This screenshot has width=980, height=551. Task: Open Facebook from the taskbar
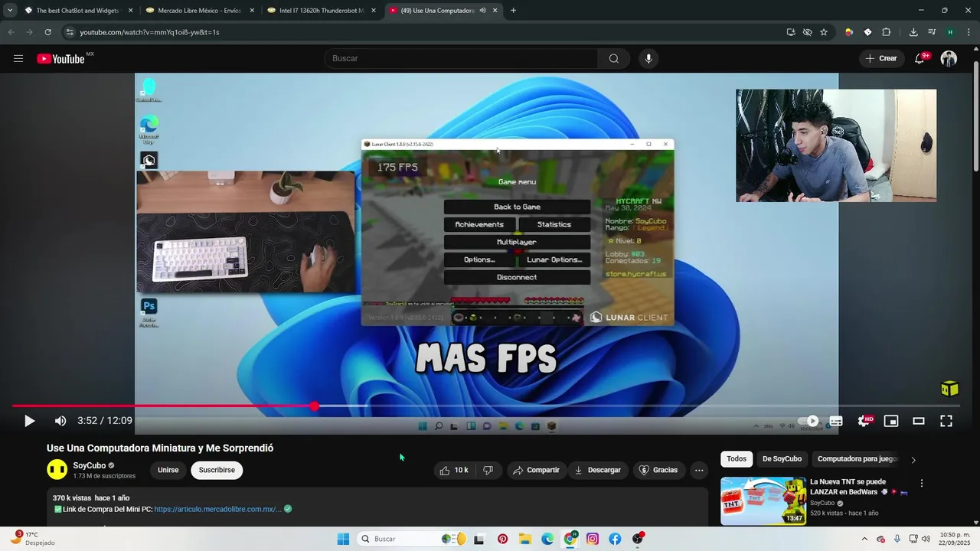pos(615,539)
